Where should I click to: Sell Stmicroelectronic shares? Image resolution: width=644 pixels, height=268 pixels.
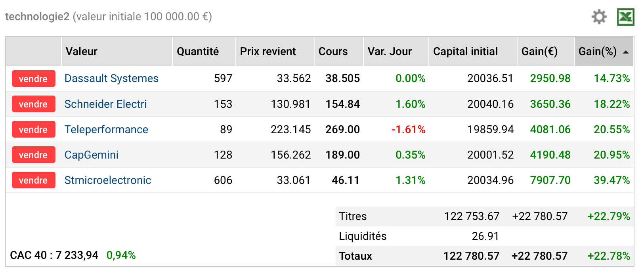(33, 180)
